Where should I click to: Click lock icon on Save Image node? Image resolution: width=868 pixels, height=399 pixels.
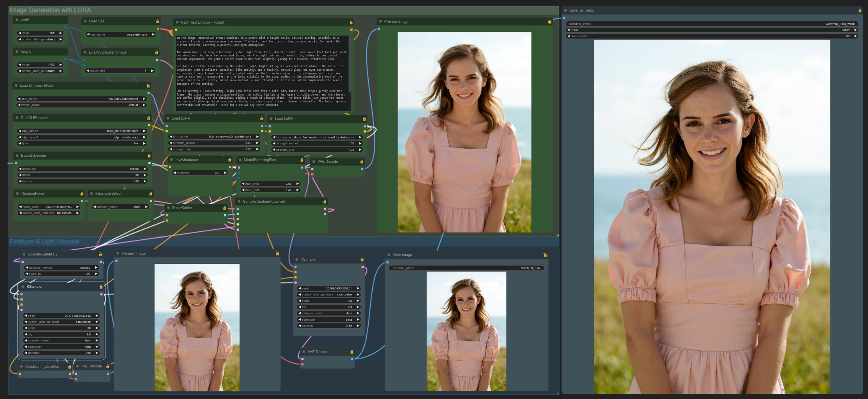click(545, 255)
